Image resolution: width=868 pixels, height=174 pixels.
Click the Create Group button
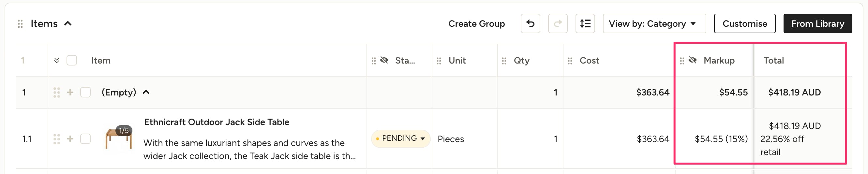476,23
